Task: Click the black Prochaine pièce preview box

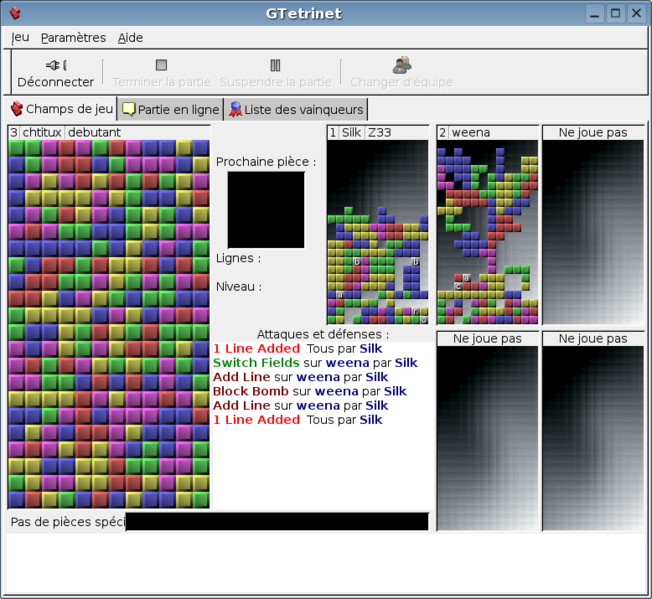Action: point(266,210)
